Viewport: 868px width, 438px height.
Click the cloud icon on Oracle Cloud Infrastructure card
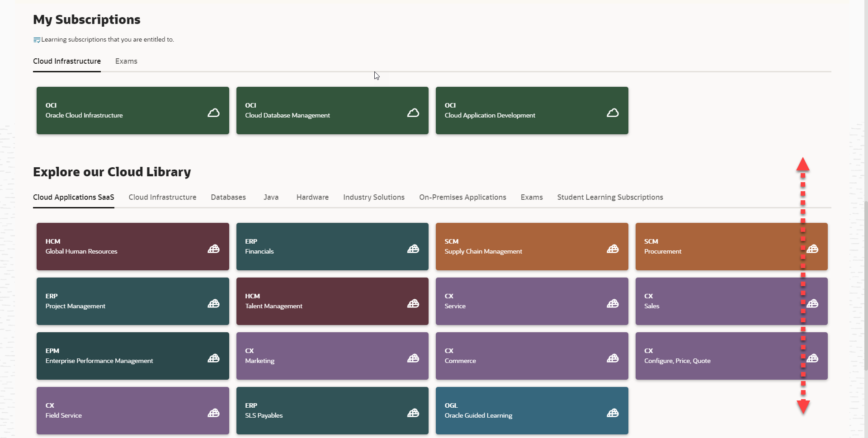click(213, 113)
